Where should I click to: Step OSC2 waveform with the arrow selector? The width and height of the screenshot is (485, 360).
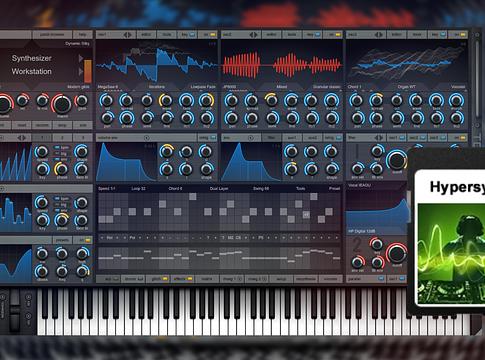tap(254, 35)
